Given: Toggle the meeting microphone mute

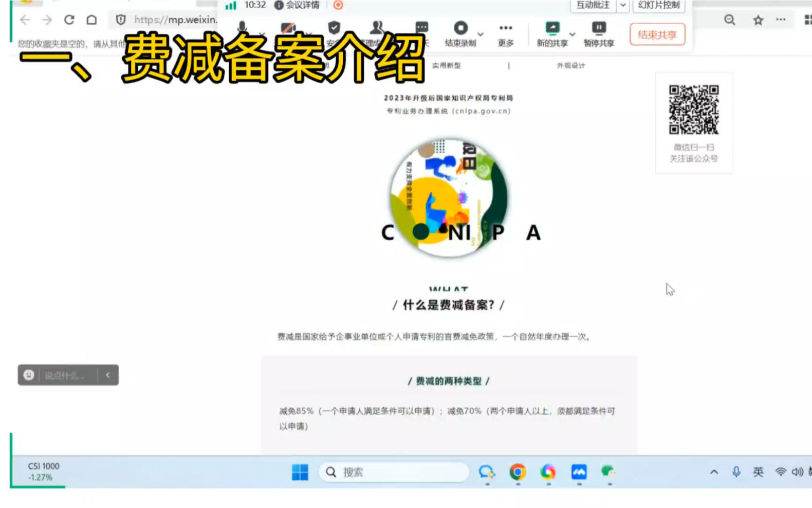Looking at the screenshot, I should pyautogui.click(x=242, y=28).
